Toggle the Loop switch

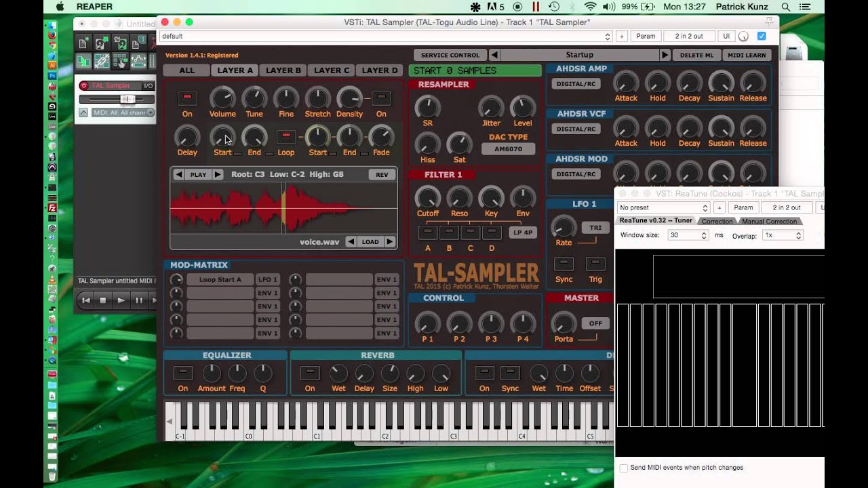[286, 137]
